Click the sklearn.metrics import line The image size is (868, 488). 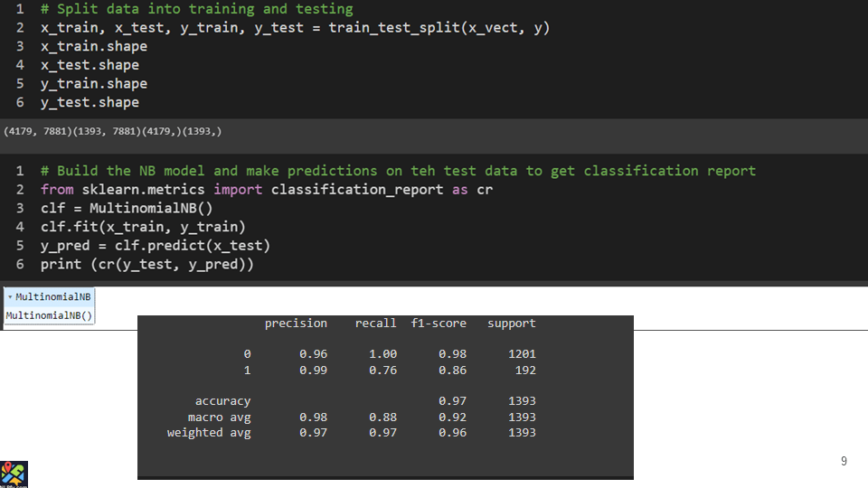click(266, 190)
